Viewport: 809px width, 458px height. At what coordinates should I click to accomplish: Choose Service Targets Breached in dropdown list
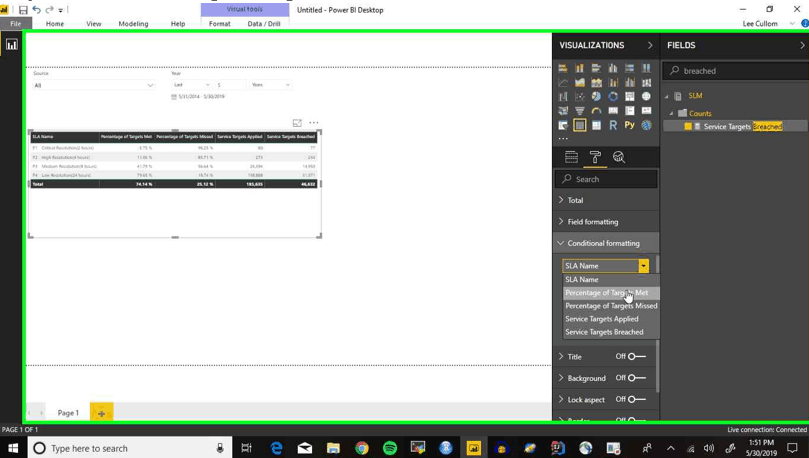tap(611, 332)
